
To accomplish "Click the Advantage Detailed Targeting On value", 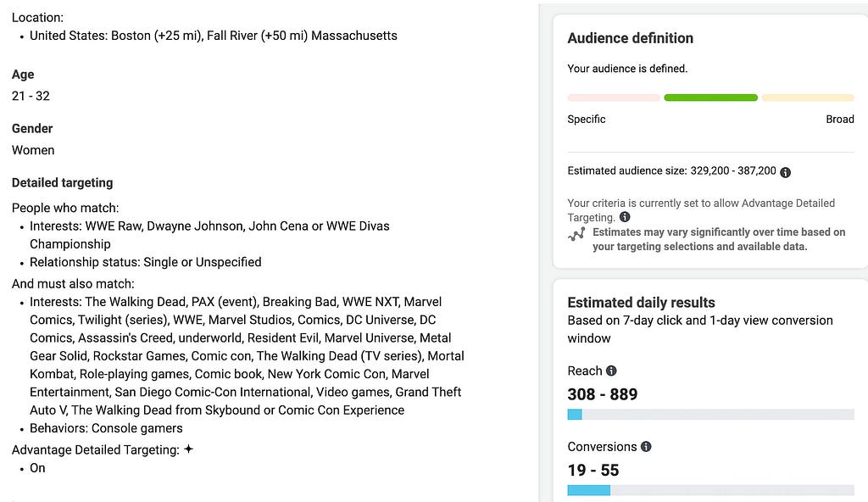I will tap(37, 468).
